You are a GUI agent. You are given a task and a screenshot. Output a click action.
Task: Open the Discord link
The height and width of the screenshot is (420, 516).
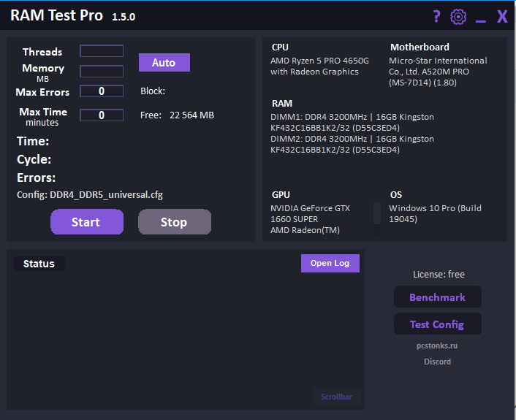(x=437, y=362)
